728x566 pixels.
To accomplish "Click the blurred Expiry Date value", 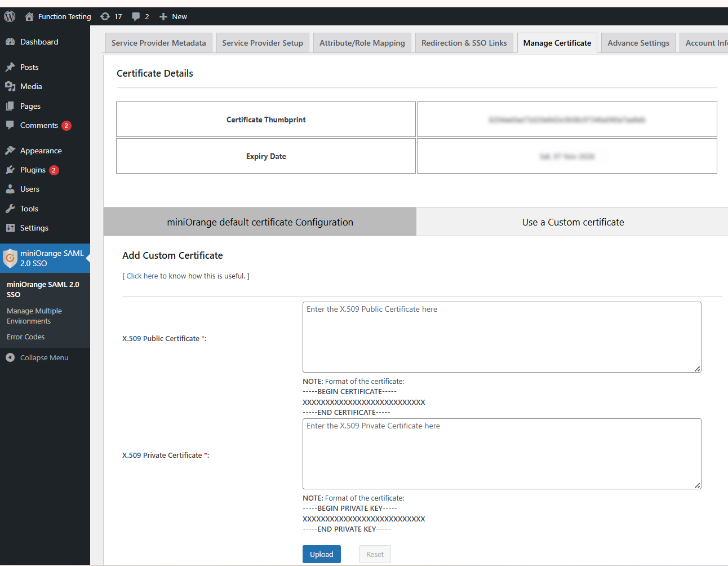I will coord(567,156).
